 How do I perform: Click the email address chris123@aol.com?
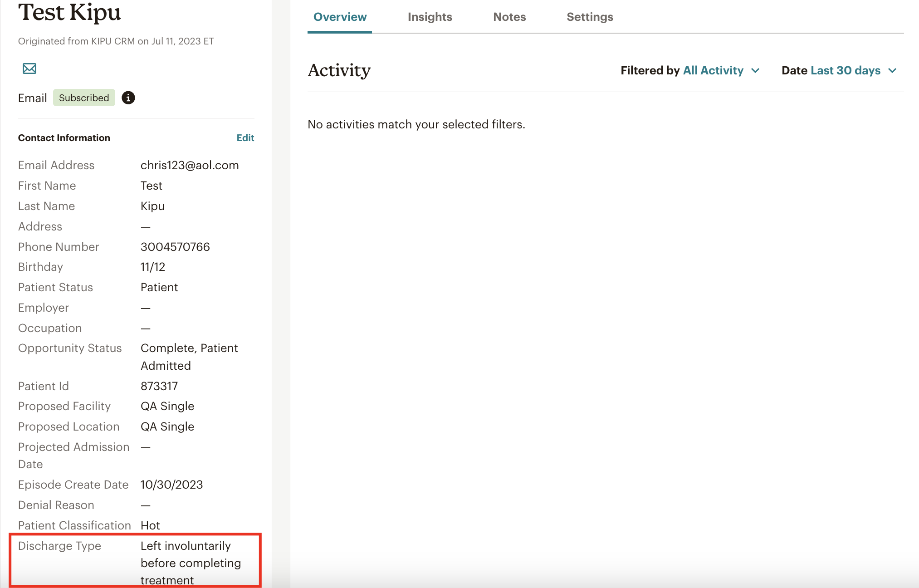pyautogui.click(x=190, y=165)
